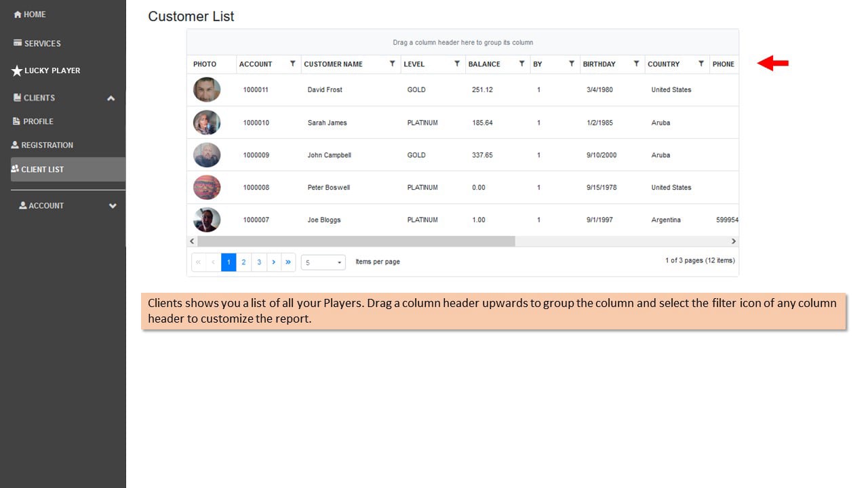Go to page 1
Image resolution: width=868 pixels, height=488 pixels.
click(229, 262)
